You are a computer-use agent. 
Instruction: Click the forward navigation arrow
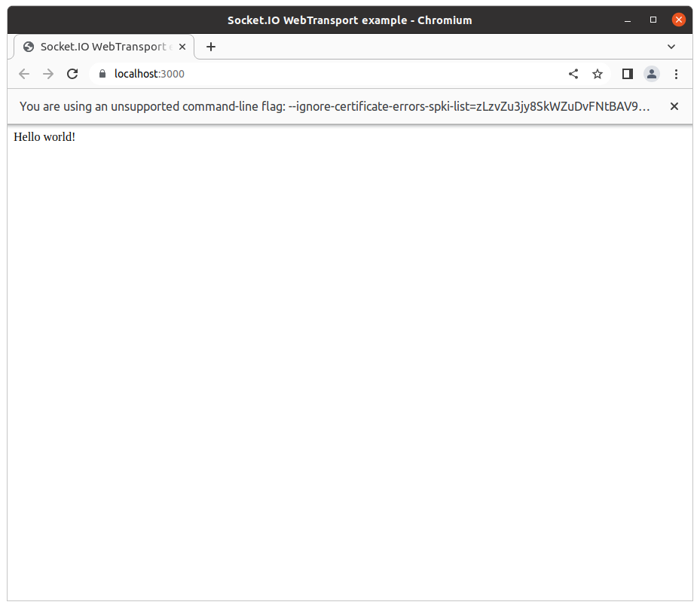48,74
